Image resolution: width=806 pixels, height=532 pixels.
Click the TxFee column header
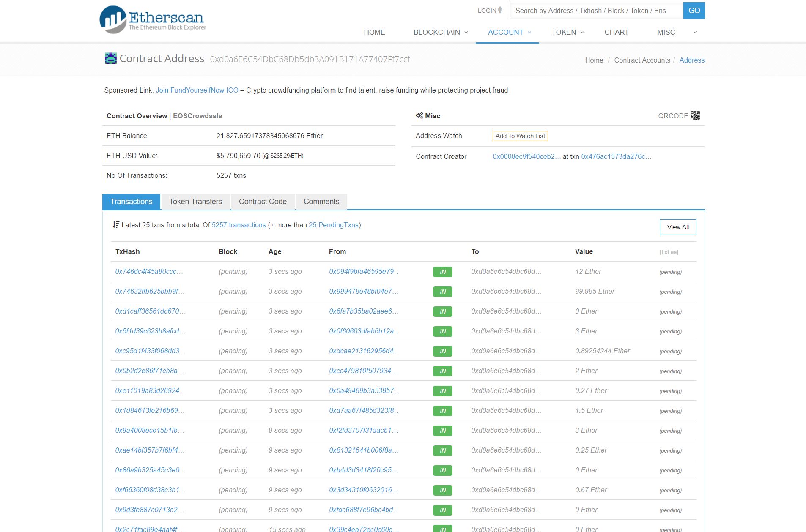669,252
